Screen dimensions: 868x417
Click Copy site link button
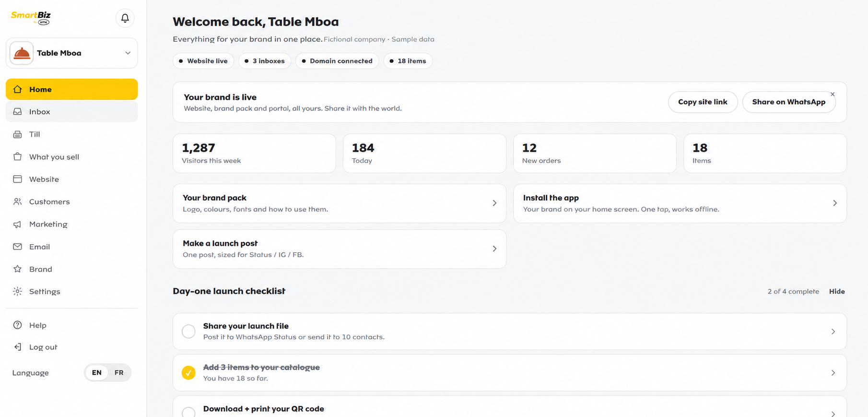[x=703, y=102]
